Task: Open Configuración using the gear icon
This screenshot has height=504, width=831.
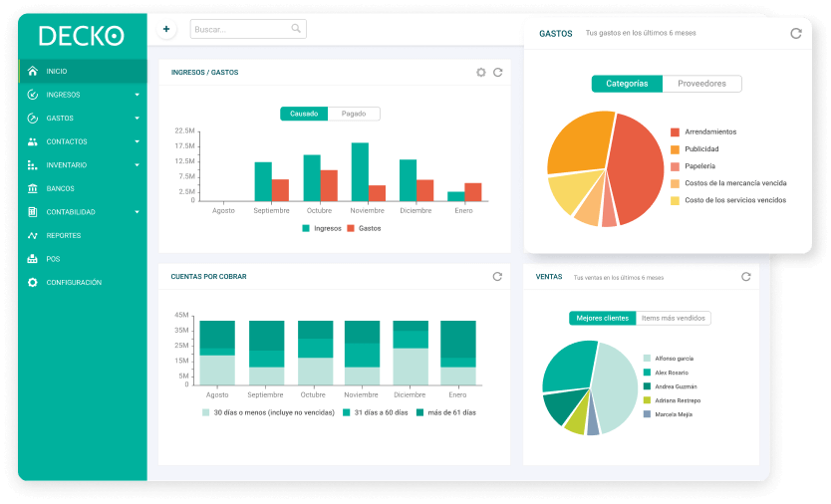Action: pos(33,283)
